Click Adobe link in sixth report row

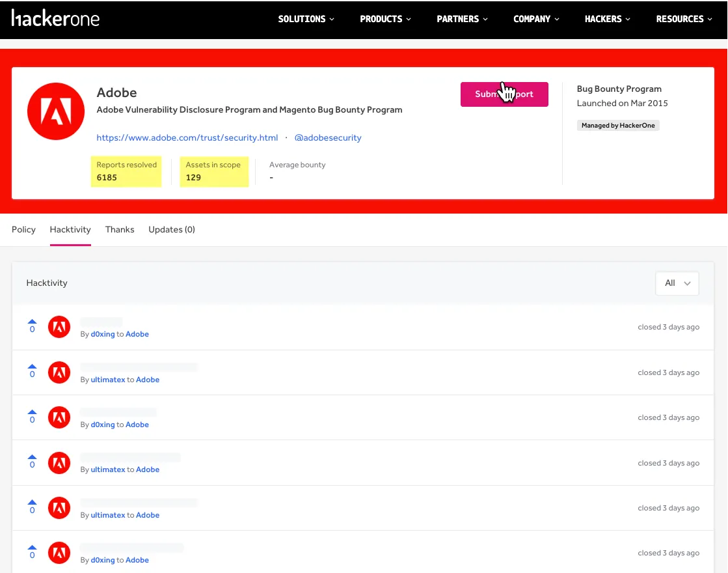click(137, 561)
